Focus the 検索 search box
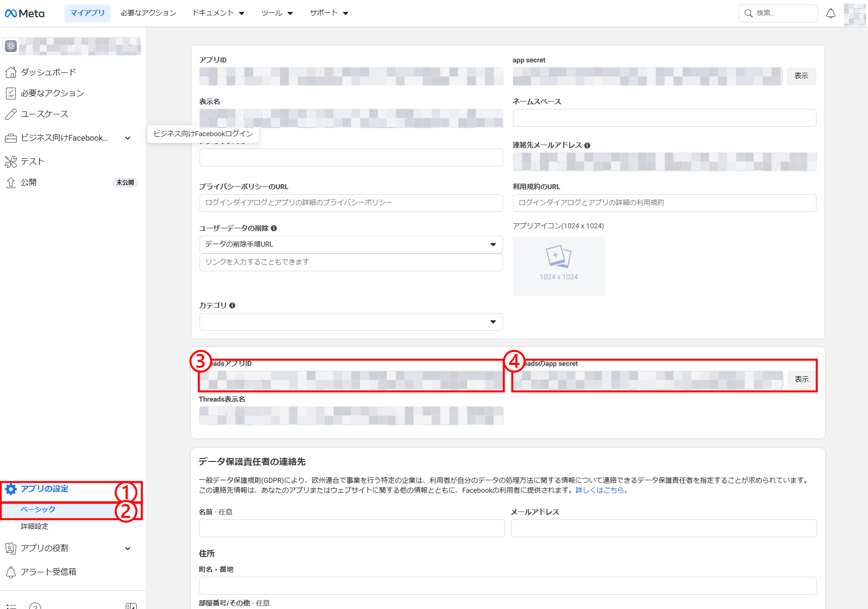The height and width of the screenshot is (609, 868). click(x=778, y=13)
